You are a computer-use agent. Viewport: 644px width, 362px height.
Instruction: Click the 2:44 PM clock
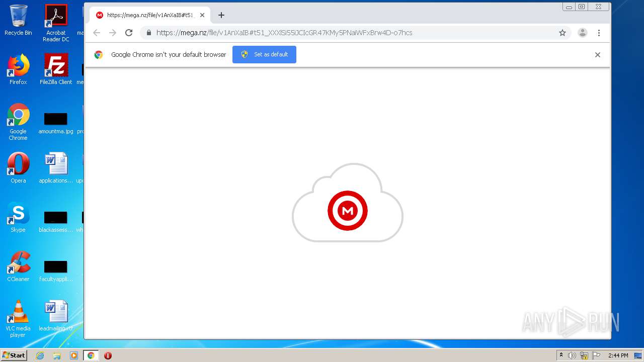pyautogui.click(x=618, y=355)
